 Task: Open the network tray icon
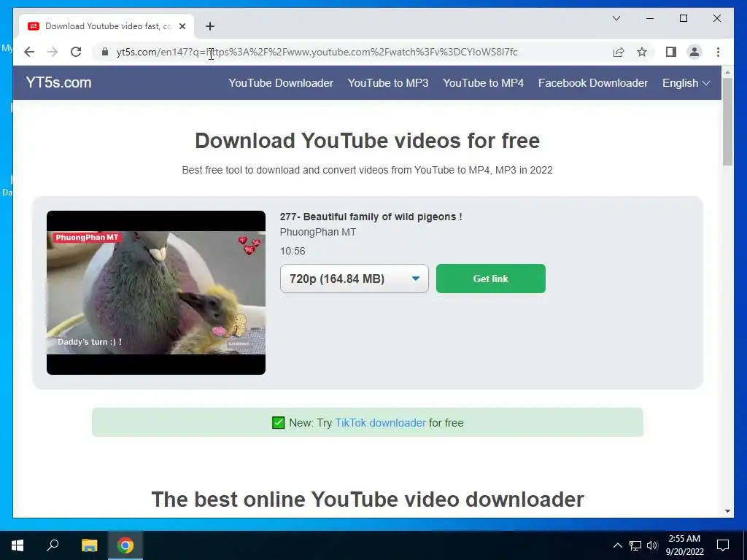(635, 545)
